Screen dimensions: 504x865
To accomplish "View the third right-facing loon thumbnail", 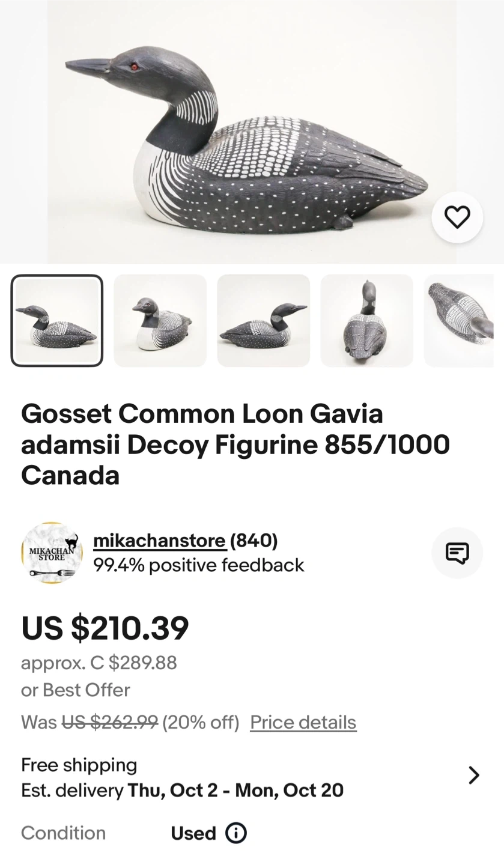I will 264,321.
